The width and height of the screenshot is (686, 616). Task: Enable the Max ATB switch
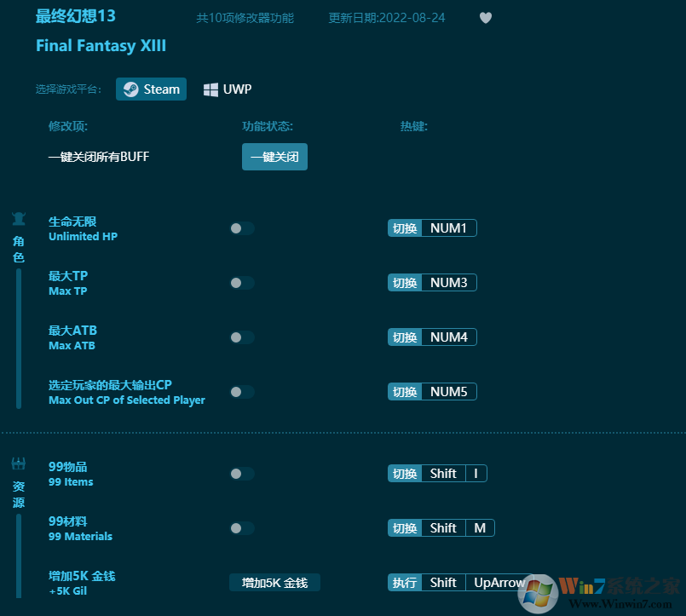[x=241, y=337]
